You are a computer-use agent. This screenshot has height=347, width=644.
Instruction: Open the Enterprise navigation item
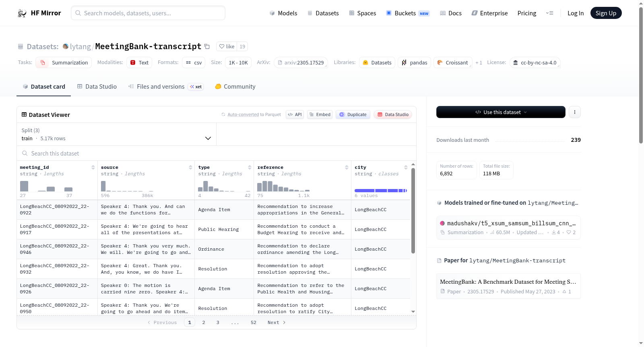[489, 13]
